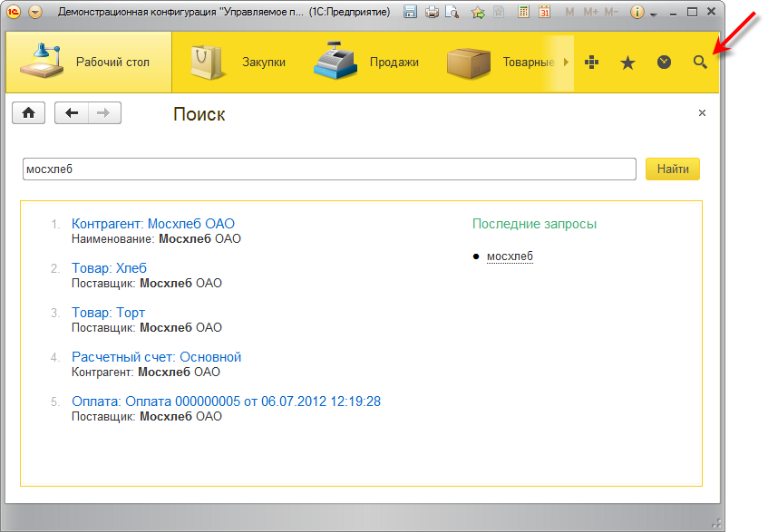Open the Info about program icon

pyautogui.click(x=637, y=12)
